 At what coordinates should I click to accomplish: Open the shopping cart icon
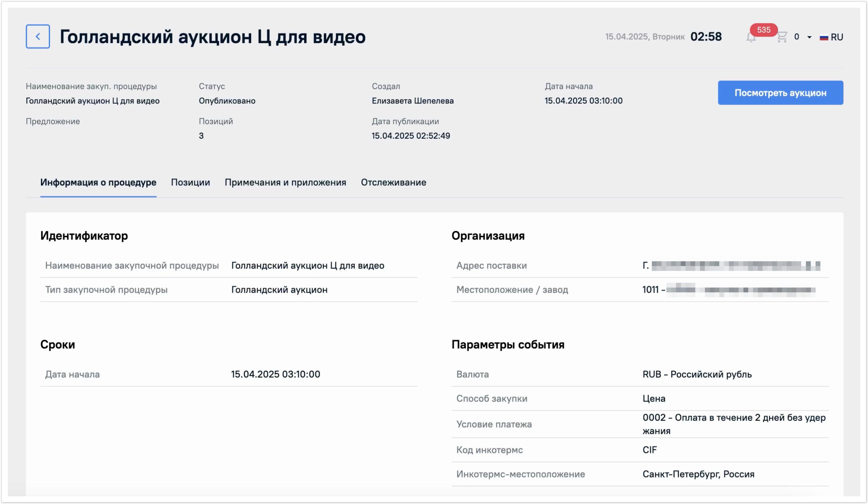point(782,37)
